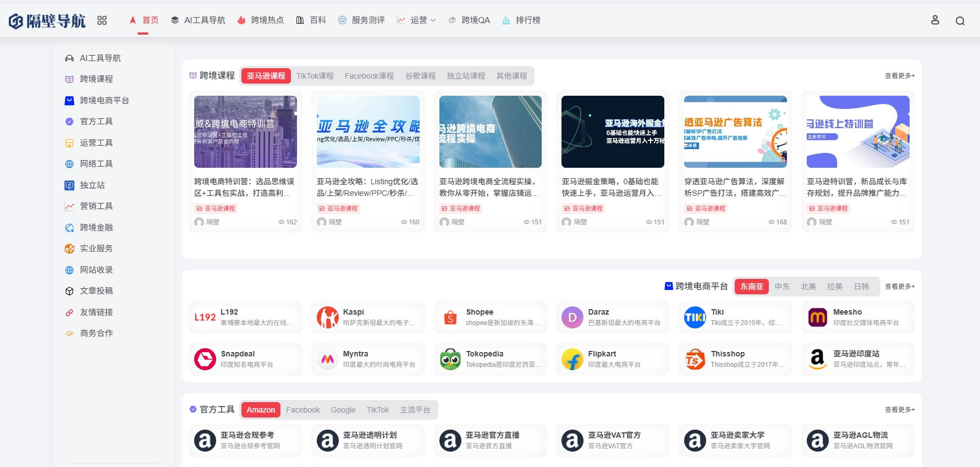This screenshot has height=467, width=980.
Task: Click the Tiki blue logo icon
Action: [695, 317]
